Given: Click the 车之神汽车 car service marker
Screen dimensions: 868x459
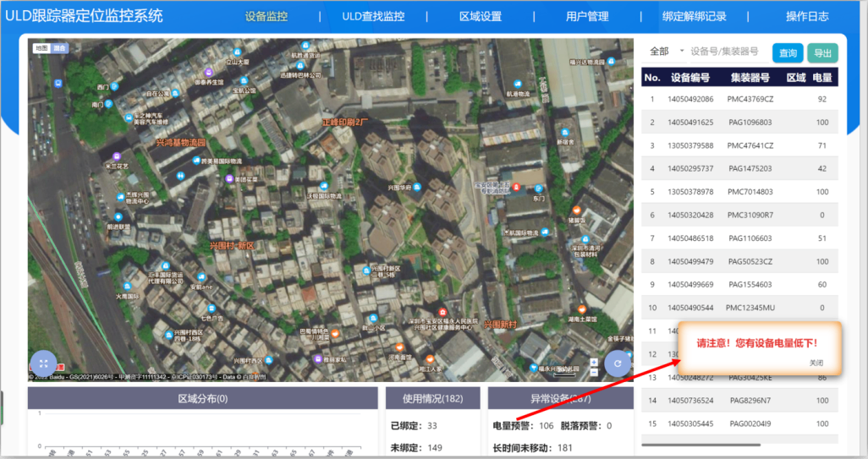Looking at the screenshot, I should [129, 117].
